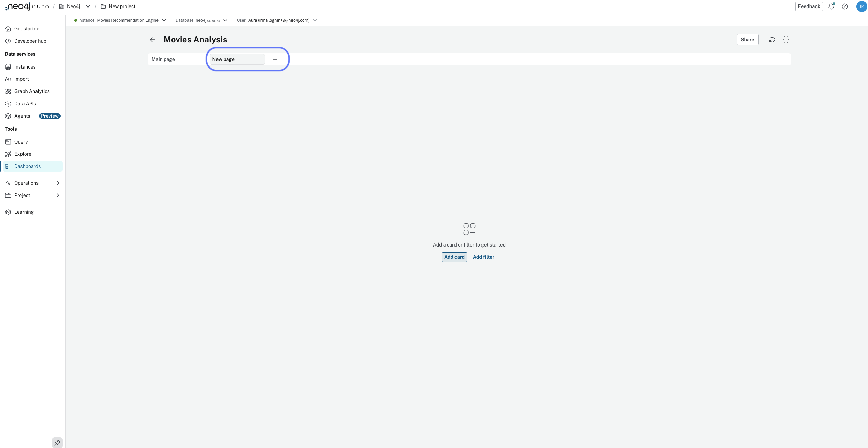
Task: Click the Share button
Action: 747,39
